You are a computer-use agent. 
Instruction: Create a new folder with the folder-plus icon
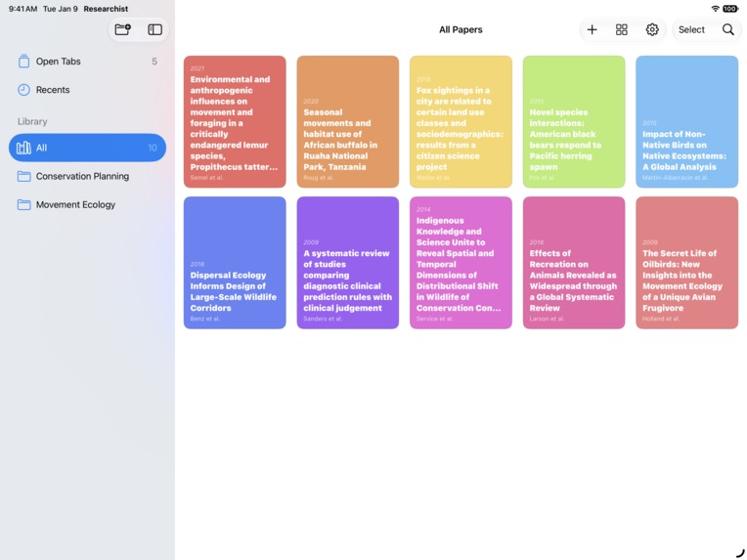tap(122, 29)
